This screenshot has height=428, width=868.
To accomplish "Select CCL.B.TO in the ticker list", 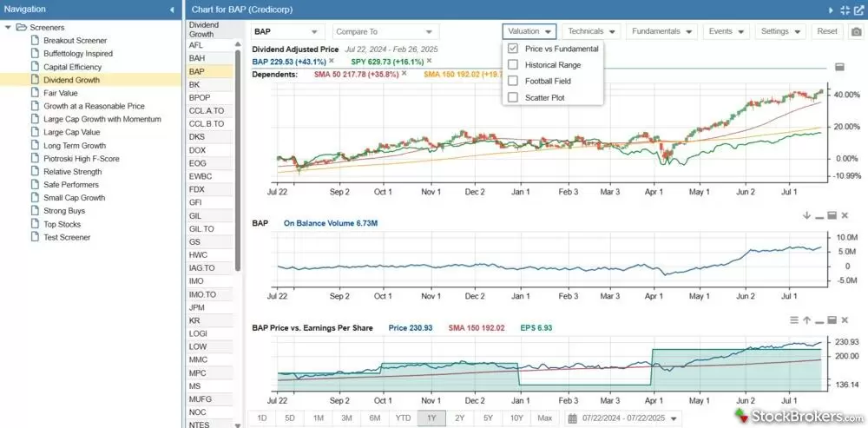I will pyautogui.click(x=209, y=123).
